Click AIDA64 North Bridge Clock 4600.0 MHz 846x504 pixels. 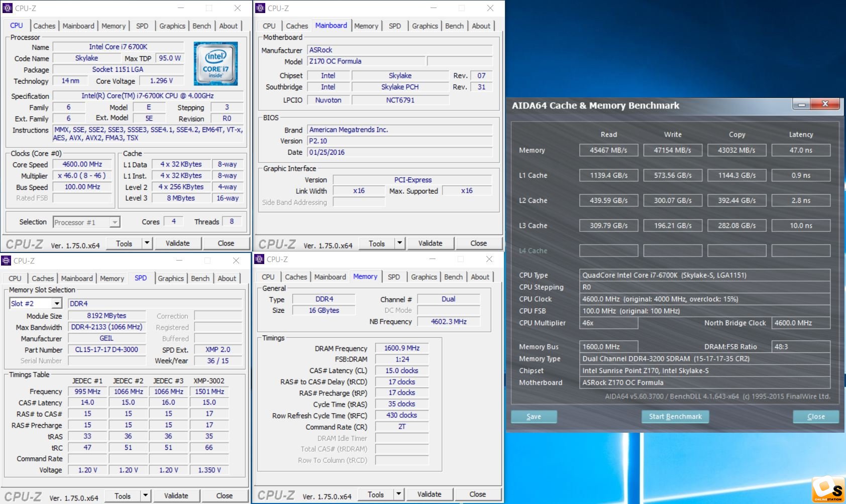coord(801,323)
